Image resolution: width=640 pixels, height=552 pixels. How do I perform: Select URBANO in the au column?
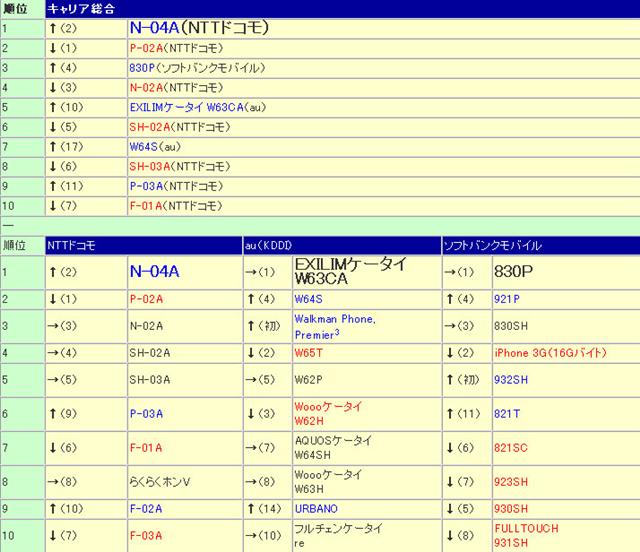(x=316, y=509)
